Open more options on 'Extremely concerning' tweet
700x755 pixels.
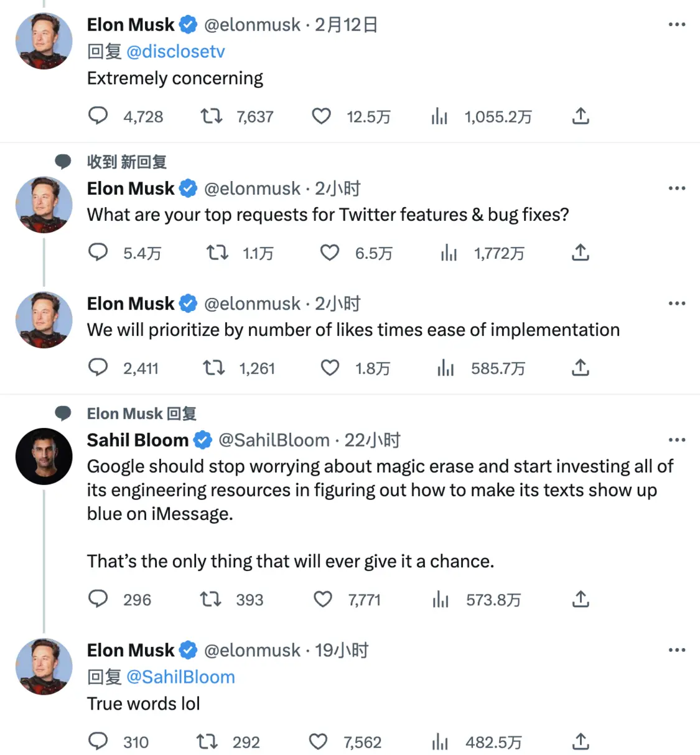coord(676,25)
